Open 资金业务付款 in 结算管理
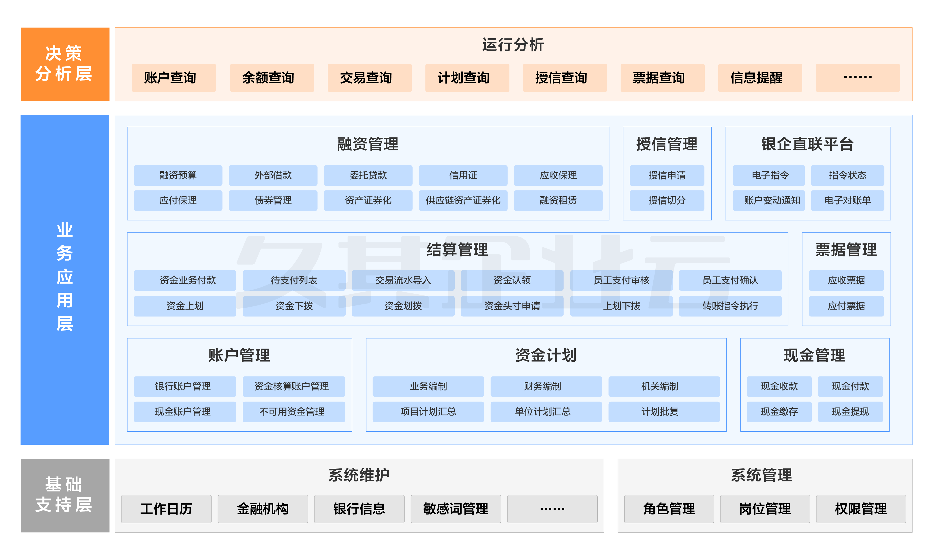933x560 pixels. tap(185, 280)
